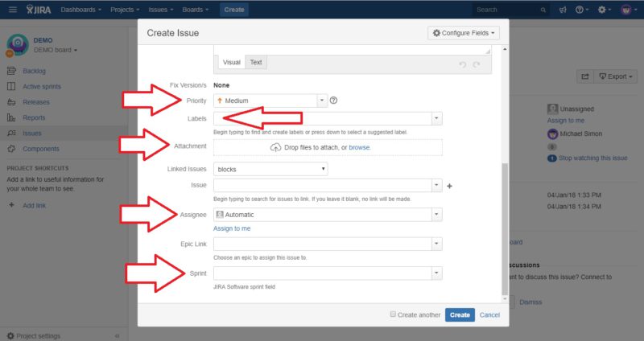
Task: Click the Assign to me link under Assignee
Action: click(232, 228)
